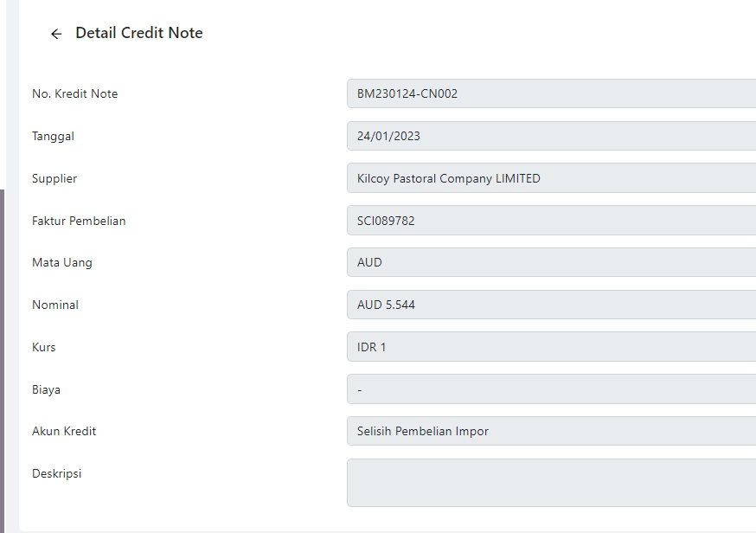The width and height of the screenshot is (756, 533).
Task: Click the empty Deskripsi text area
Action: (551, 483)
